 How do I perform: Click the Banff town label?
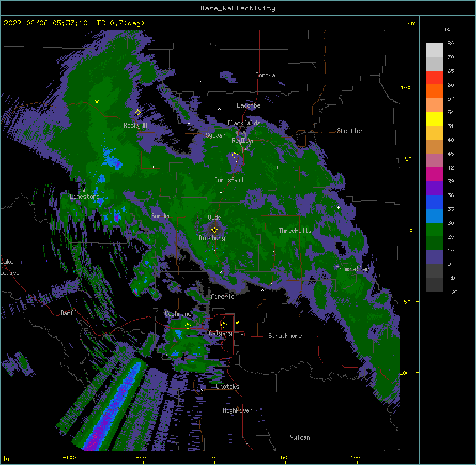pyautogui.click(x=68, y=313)
